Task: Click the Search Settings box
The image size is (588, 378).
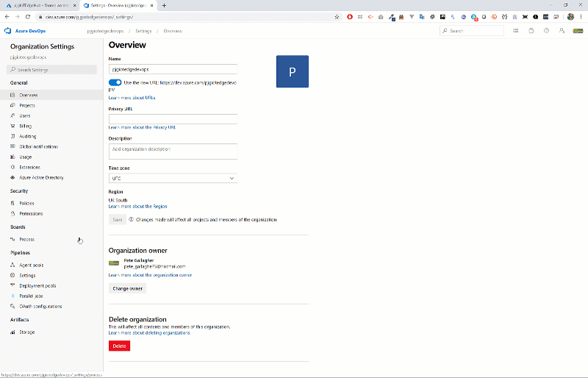Action: [x=51, y=70]
